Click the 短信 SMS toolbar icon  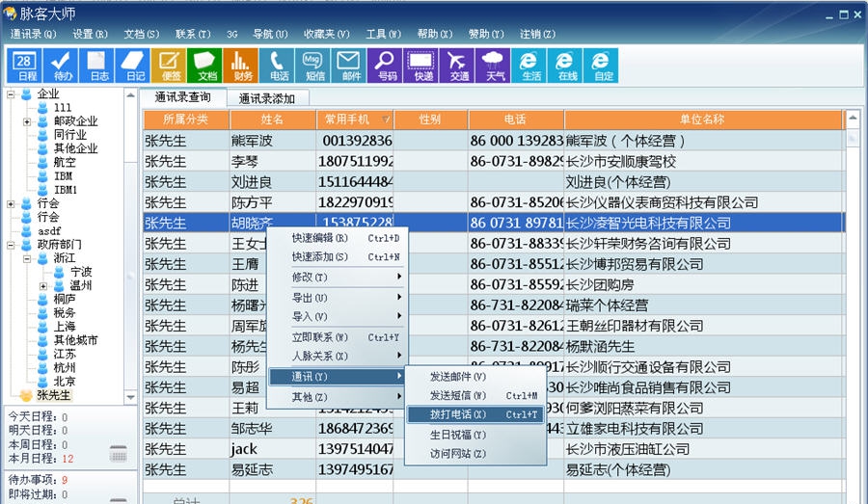(312, 66)
